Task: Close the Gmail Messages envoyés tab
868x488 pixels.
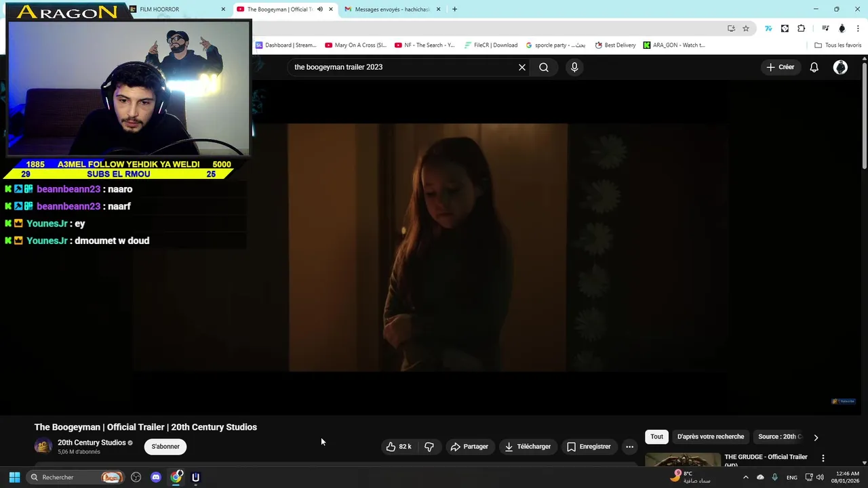Action: pos(438,9)
